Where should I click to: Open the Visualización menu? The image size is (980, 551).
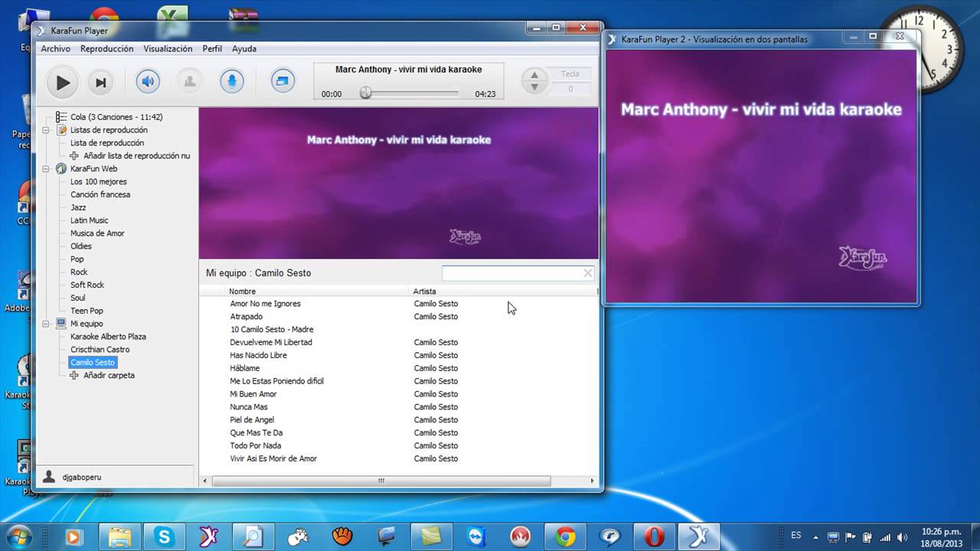(168, 48)
